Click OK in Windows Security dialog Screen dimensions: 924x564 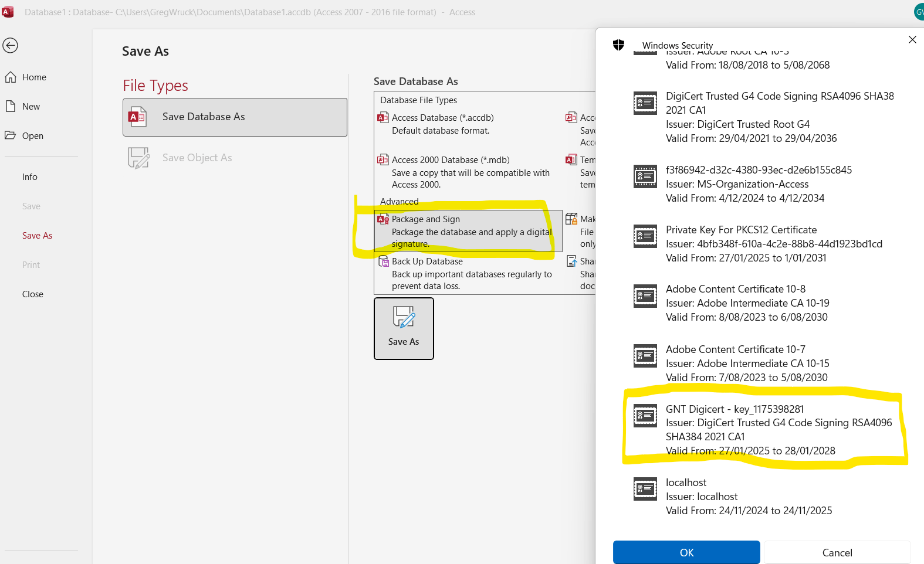[686, 552]
